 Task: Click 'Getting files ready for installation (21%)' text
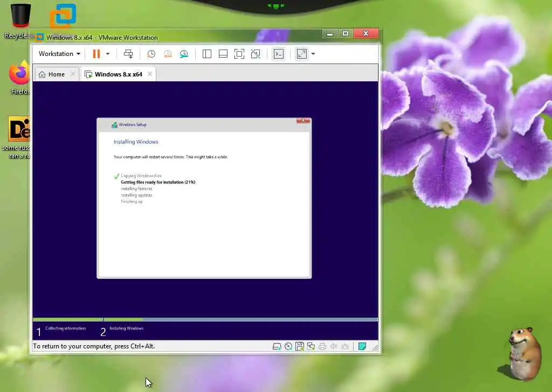tap(158, 182)
